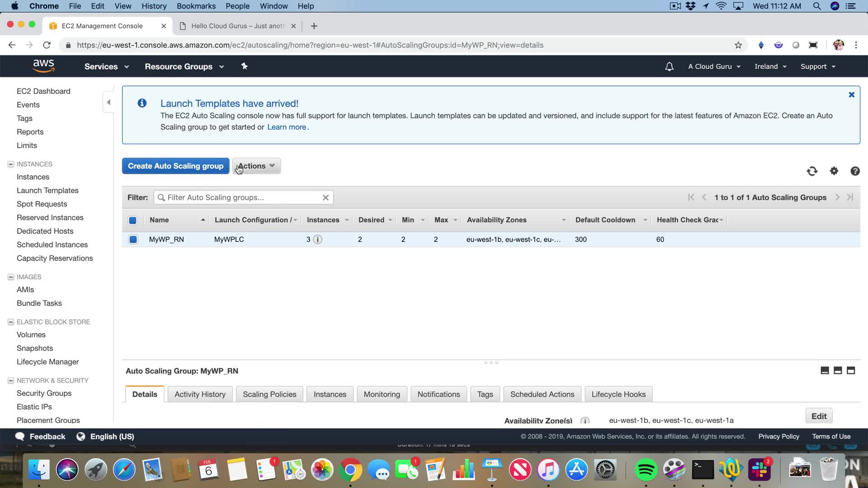Follow the Learn more link

pos(286,127)
